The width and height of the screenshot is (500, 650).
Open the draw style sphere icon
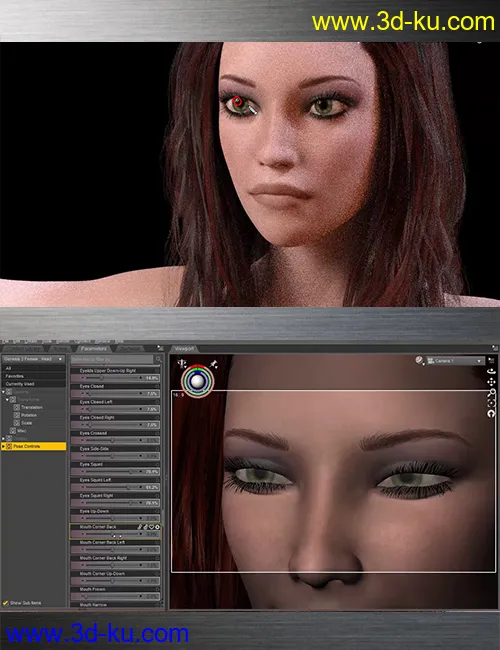[420, 360]
